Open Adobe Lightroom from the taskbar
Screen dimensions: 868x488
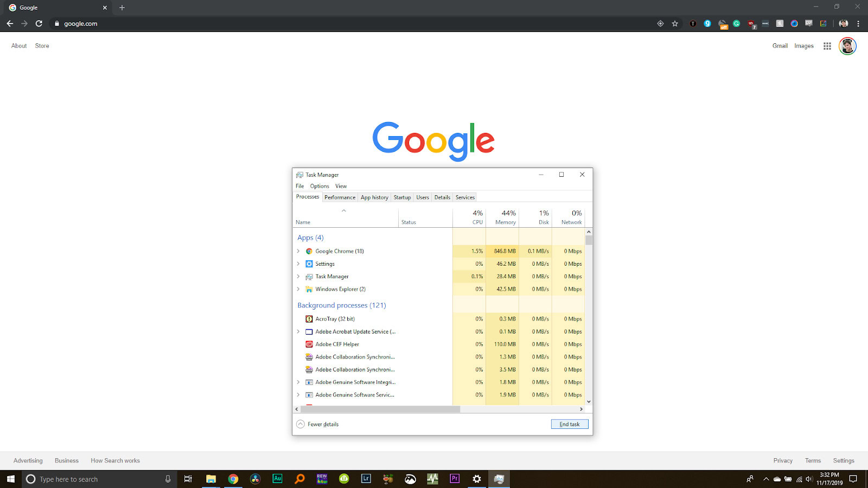pos(366,479)
